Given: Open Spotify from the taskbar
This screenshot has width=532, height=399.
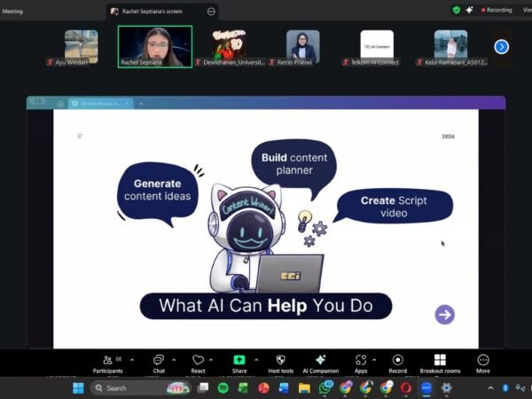Looking at the screenshot, I should tap(223, 387).
